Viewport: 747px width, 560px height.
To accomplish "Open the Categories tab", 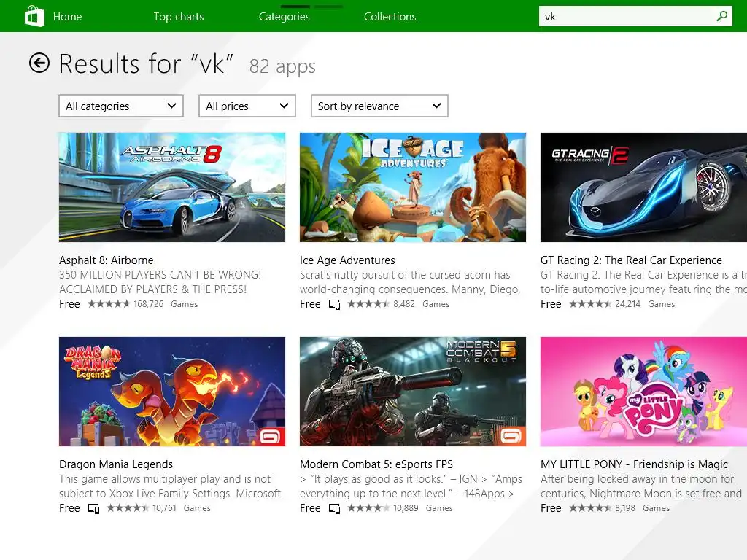I will click(285, 17).
